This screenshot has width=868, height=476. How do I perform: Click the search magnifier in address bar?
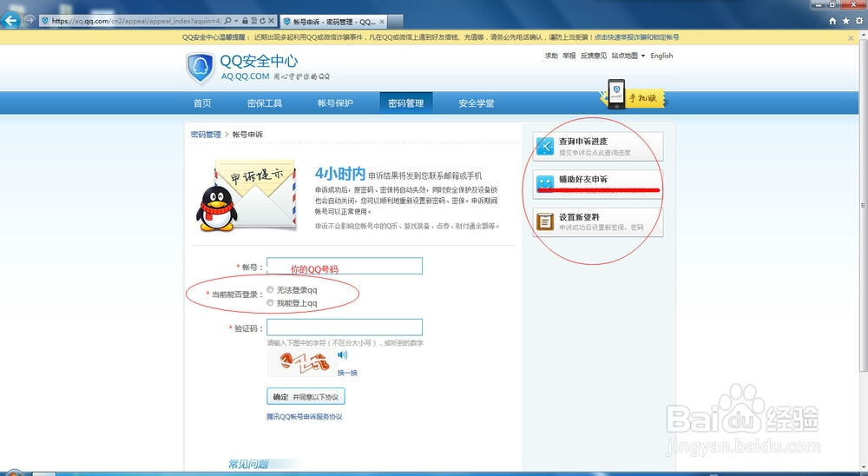[x=228, y=21]
